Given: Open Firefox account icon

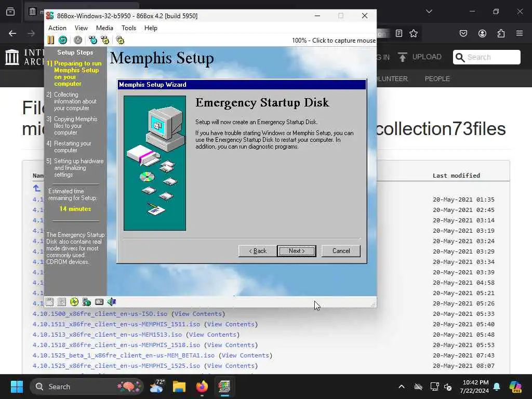Looking at the screenshot, I should [482, 33].
